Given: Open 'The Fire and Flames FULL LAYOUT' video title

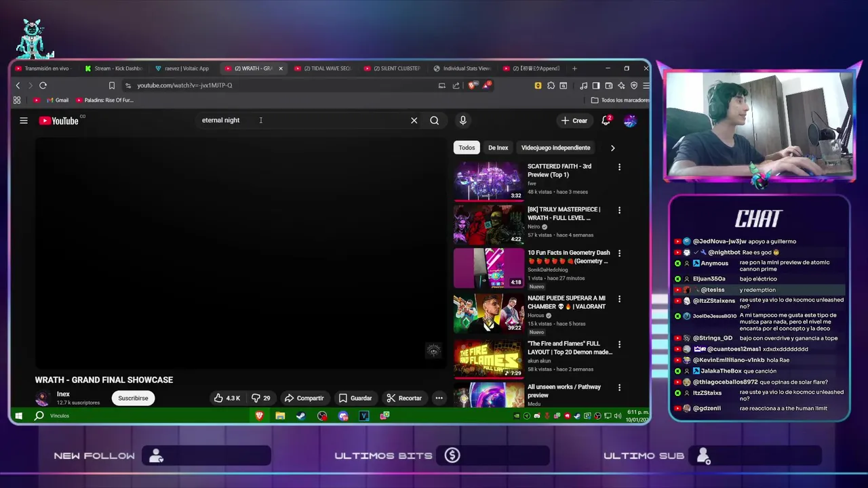Looking at the screenshot, I should click(570, 348).
